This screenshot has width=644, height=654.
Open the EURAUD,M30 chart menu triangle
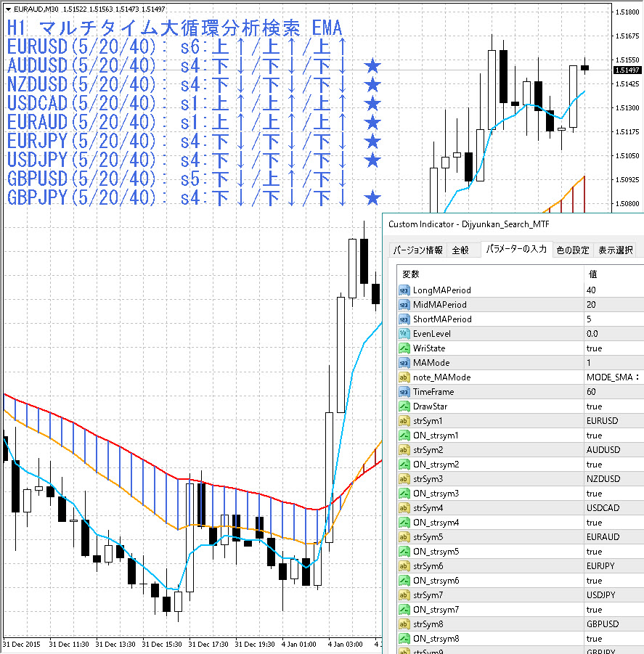(8, 9)
